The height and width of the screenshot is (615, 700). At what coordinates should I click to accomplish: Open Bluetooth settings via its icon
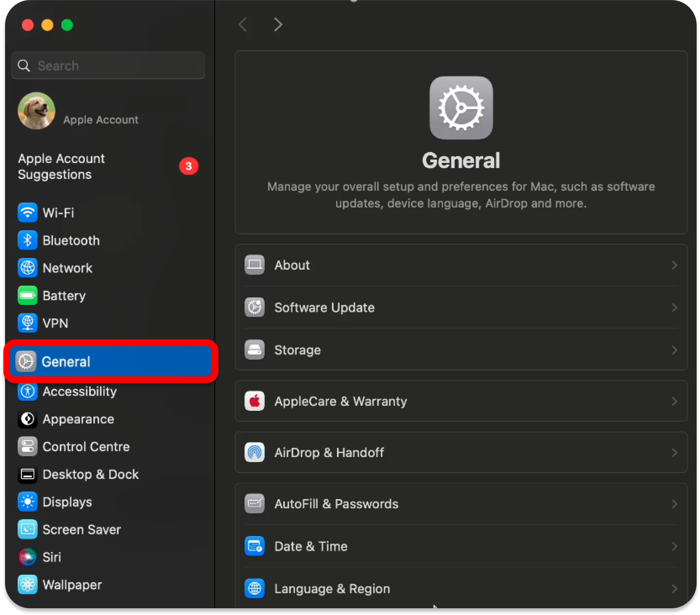tap(27, 240)
